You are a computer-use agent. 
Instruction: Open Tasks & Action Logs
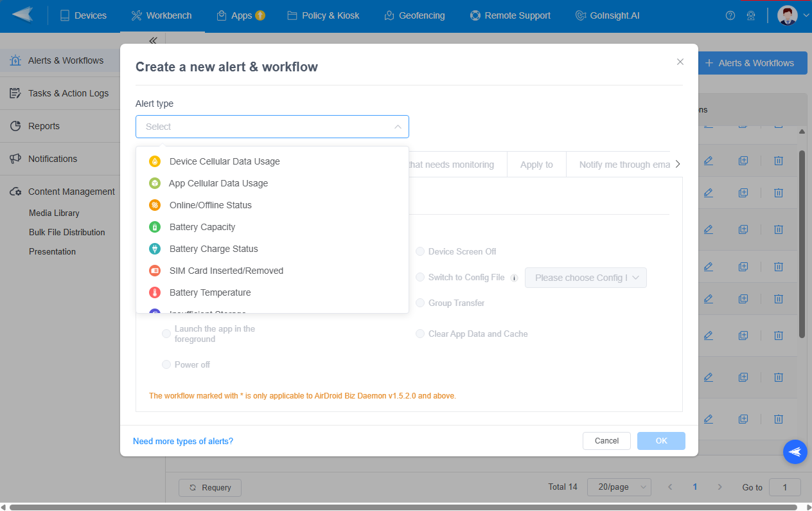pos(59,93)
